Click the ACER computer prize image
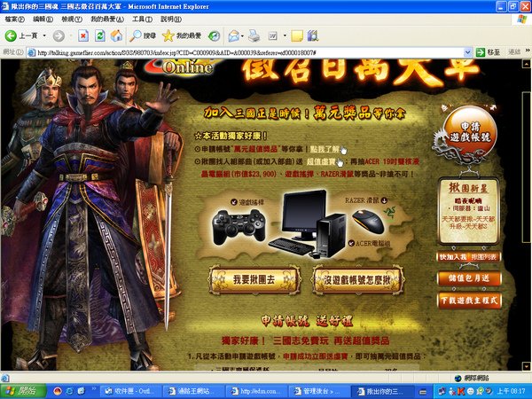 click(308, 224)
